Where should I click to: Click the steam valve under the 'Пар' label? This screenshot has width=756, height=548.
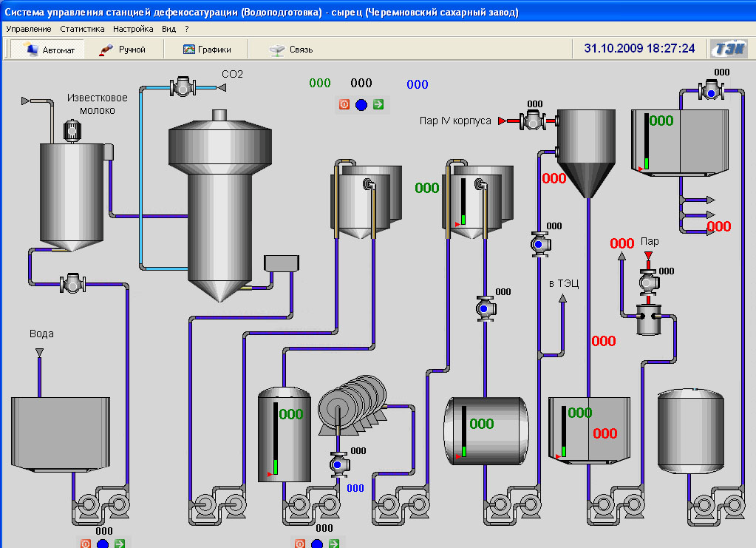tap(648, 283)
